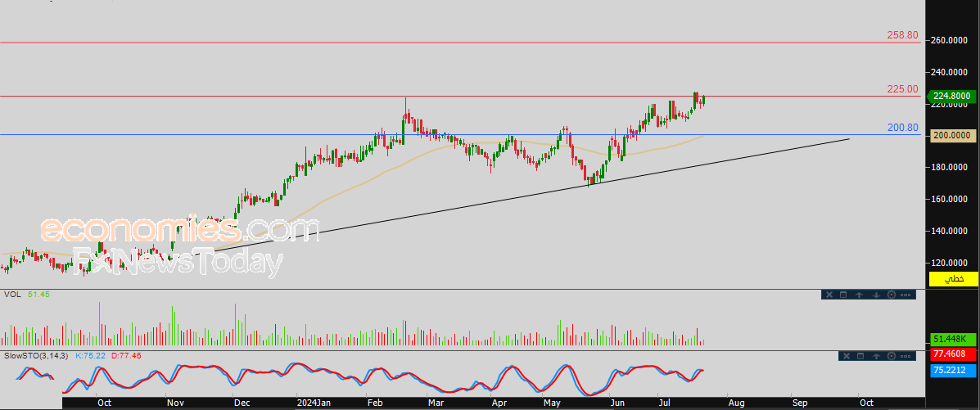Click the Sep marker on time axis
This screenshot has width=980, height=410.
click(800, 402)
